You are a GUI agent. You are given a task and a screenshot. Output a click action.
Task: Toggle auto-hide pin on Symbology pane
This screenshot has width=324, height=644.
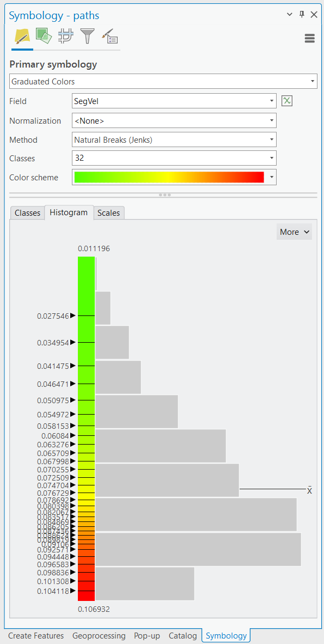coord(302,15)
